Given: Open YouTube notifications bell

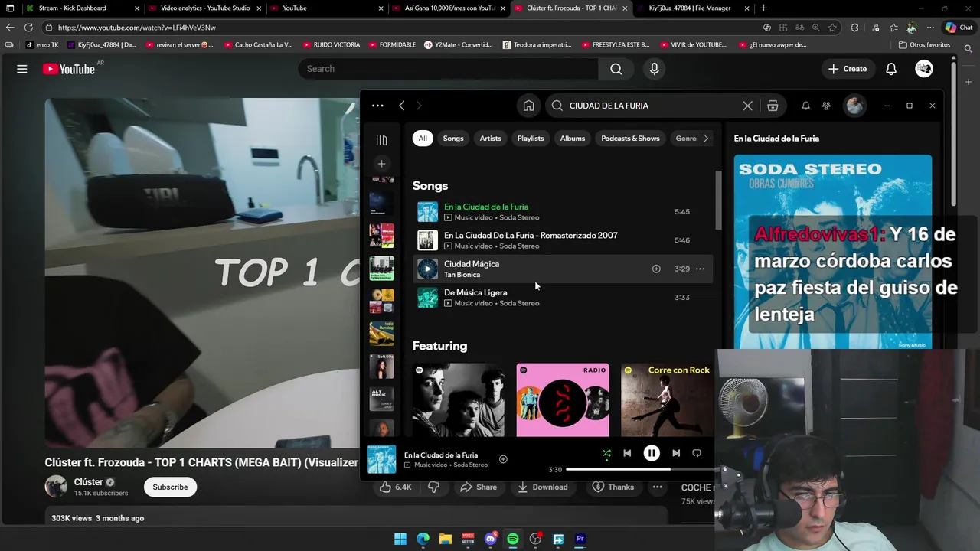Looking at the screenshot, I should [x=891, y=69].
